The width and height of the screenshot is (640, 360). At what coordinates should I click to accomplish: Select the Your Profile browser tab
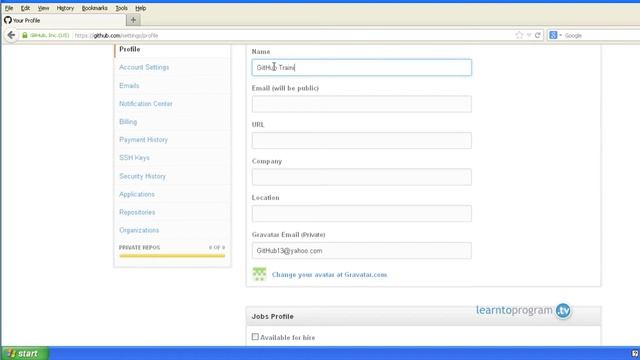[x=64, y=20]
